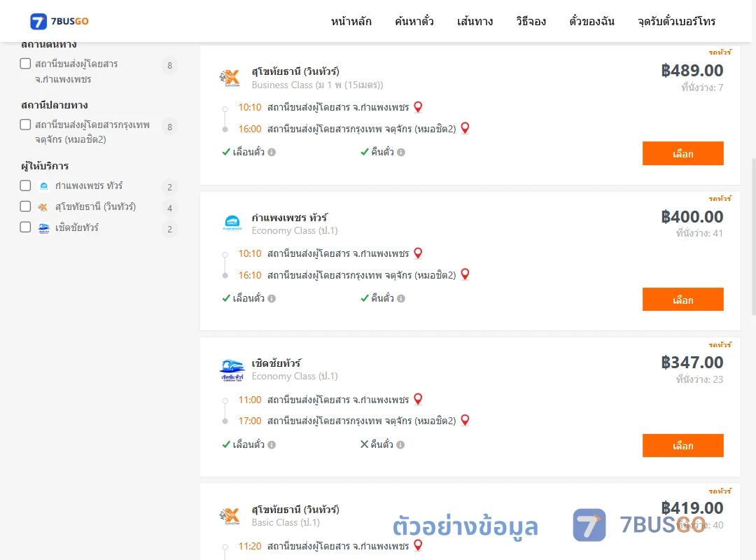Check the เชิดชัยทัวร์ operator filter
This screenshot has width=756, height=560.
coord(26,227)
